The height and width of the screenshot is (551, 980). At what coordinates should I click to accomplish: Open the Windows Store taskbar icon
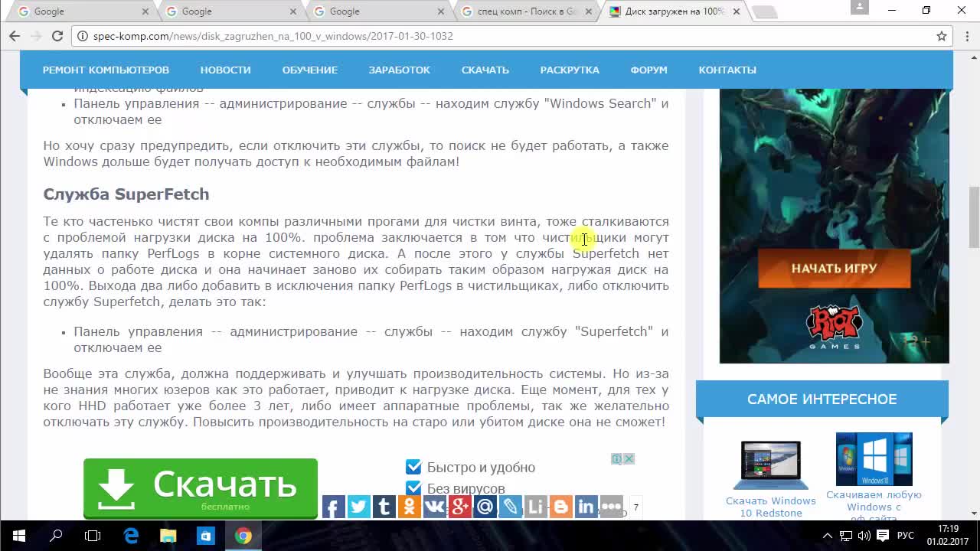[x=206, y=536]
